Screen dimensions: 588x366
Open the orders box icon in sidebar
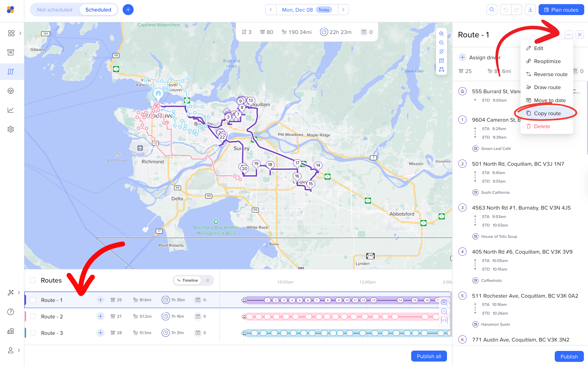11,52
